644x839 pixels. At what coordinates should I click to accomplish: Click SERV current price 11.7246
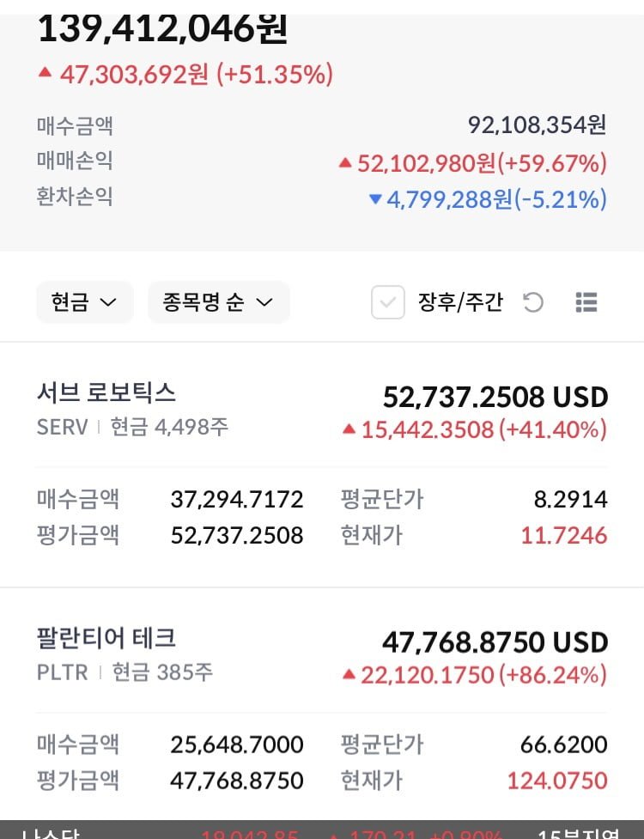(x=564, y=535)
